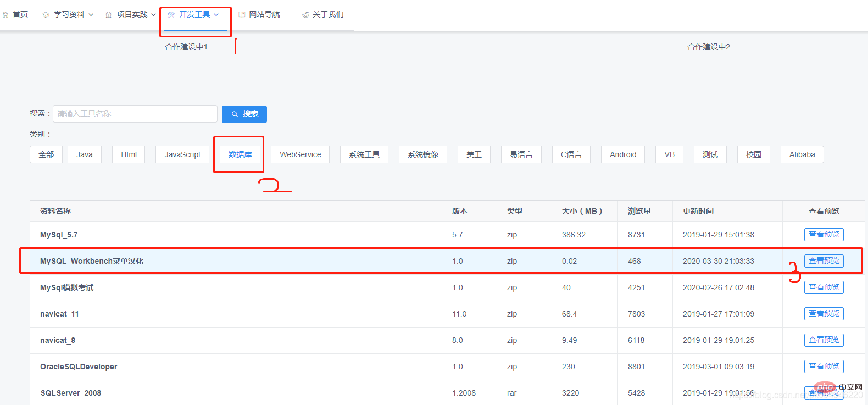This screenshot has width=868, height=405.
Task: Filter by the Java category
Action: [85, 154]
